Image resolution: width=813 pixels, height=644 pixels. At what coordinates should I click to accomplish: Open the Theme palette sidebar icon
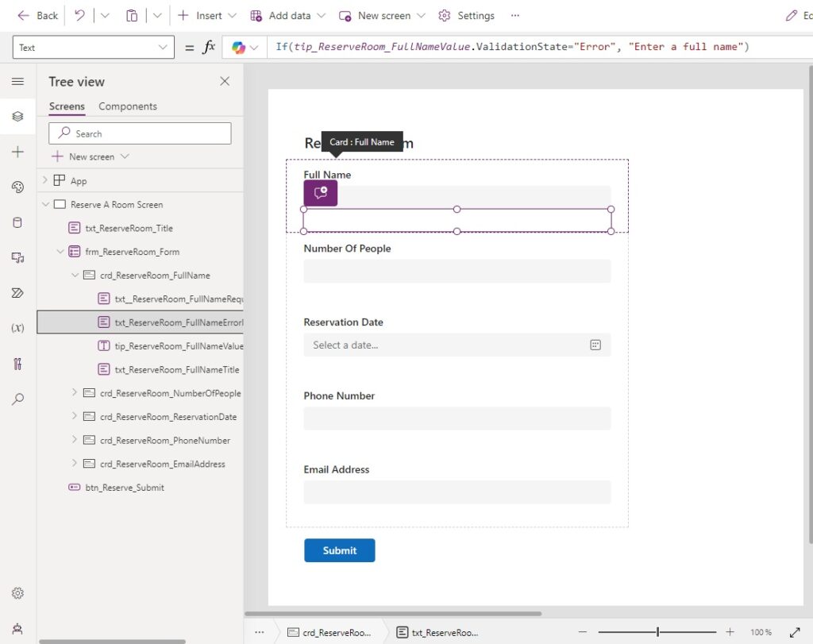pos(17,187)
